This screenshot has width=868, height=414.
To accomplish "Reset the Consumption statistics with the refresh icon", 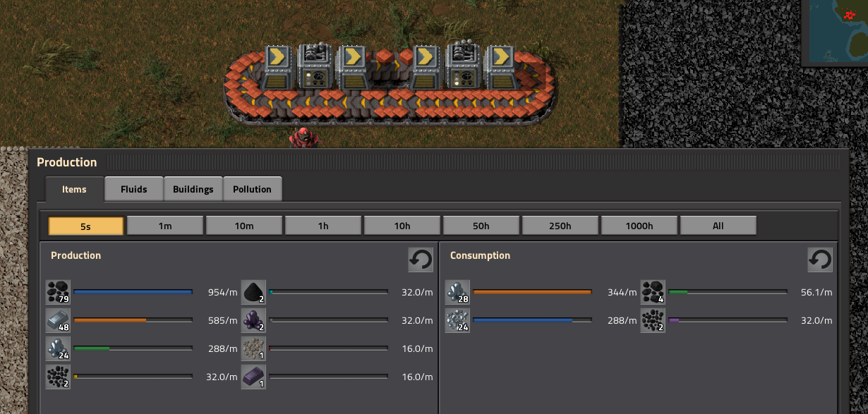I will click(x=820, y=260).
